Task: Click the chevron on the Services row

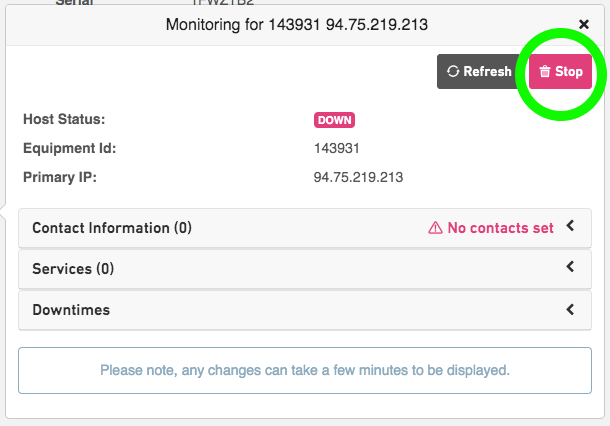Action: click(x=570, y=267)
